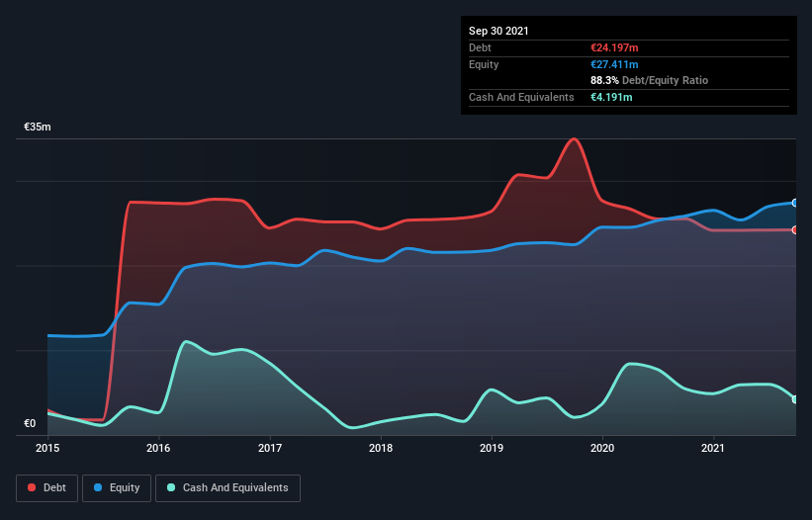Click the 2019 x-axis label

click(492, 448)
